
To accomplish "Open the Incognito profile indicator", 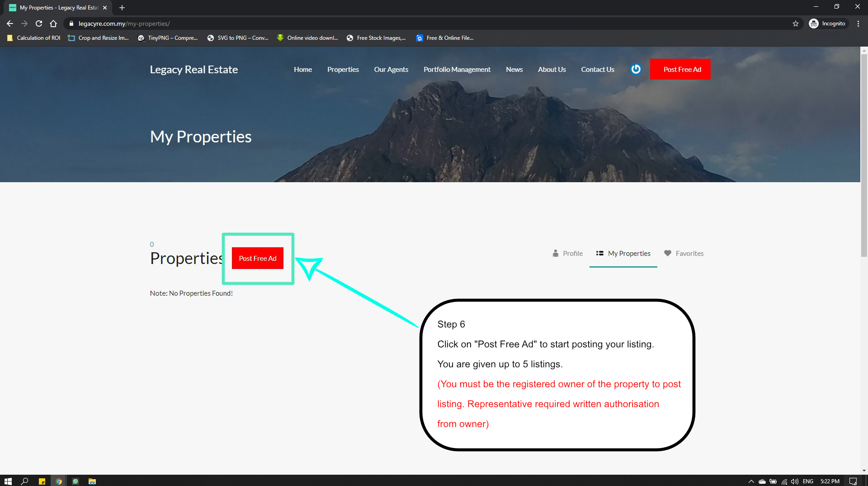I will coord(827,24).
